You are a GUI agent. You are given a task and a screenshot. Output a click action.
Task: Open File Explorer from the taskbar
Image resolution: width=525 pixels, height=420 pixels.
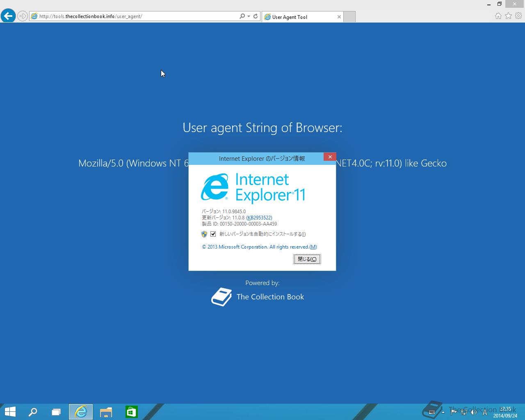106,412
